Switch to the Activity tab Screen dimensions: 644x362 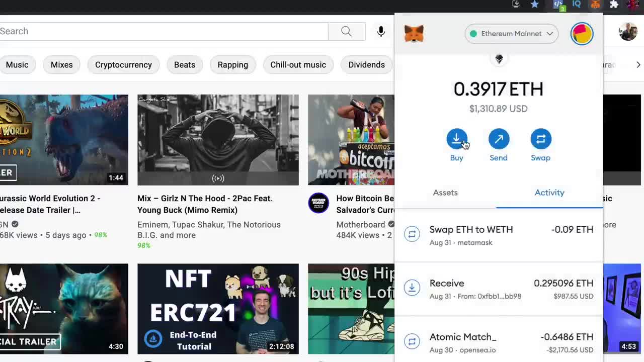549,193
